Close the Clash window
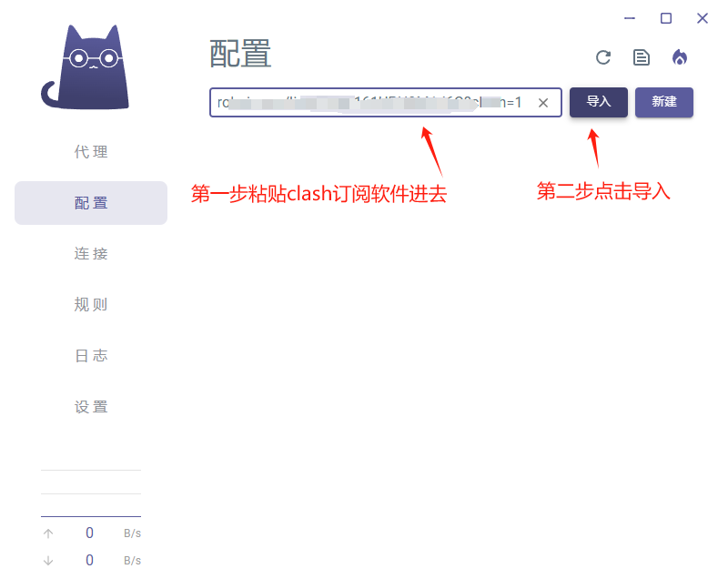 coord(703,18)
